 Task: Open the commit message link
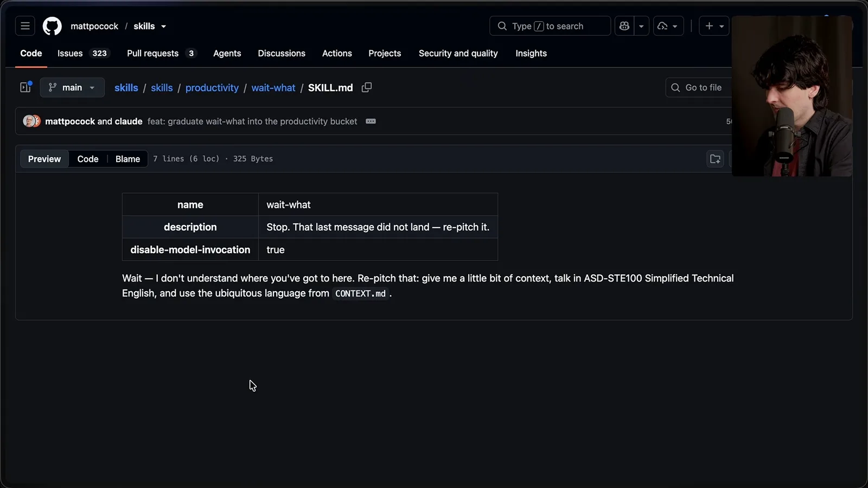[252, 121]
